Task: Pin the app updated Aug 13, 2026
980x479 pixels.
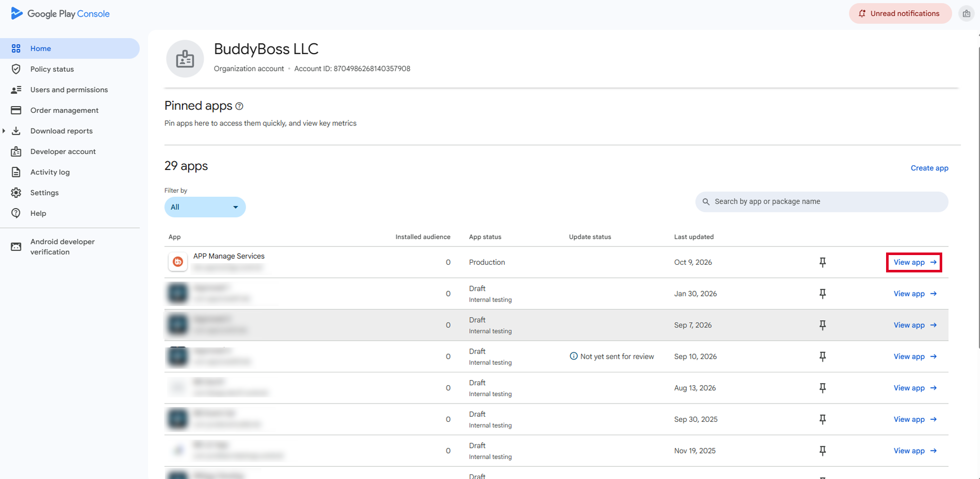Action: (x=823, y=388)
